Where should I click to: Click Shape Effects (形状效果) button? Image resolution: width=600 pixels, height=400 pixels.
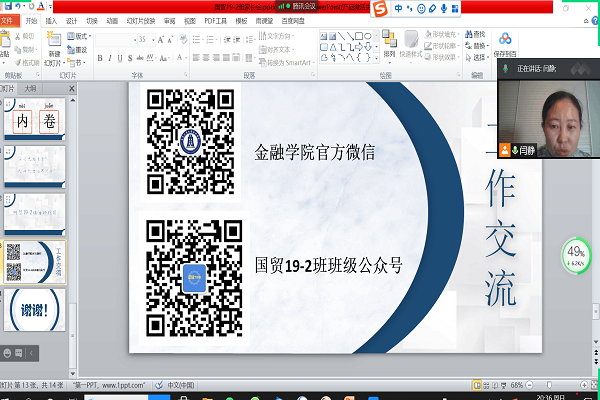click(441, 57)
